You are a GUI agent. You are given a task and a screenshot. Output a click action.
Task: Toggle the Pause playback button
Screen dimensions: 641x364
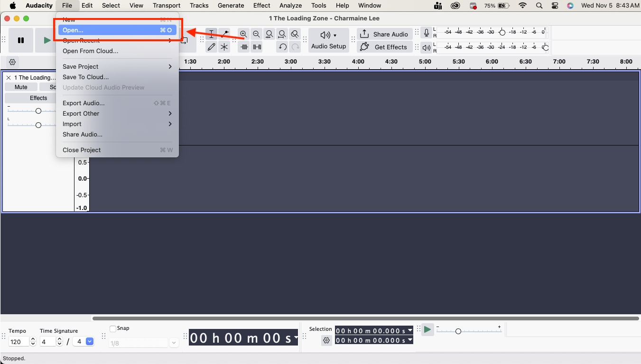[20, 40]
